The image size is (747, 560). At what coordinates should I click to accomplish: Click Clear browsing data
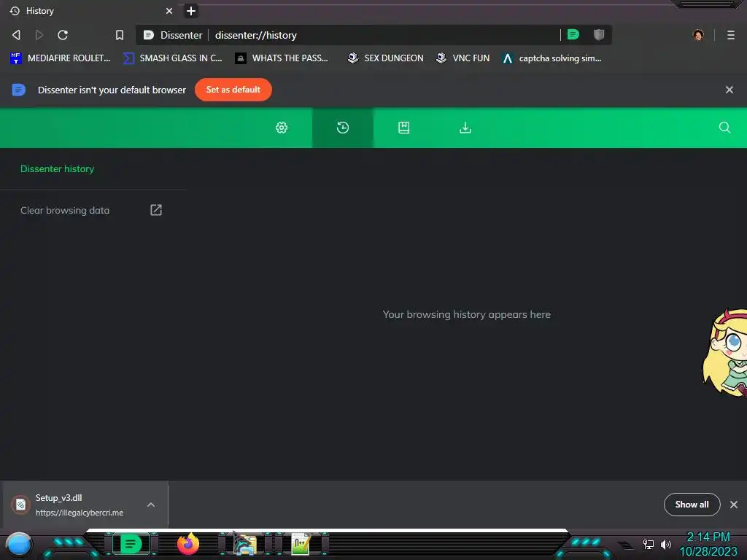coord(65,210)
